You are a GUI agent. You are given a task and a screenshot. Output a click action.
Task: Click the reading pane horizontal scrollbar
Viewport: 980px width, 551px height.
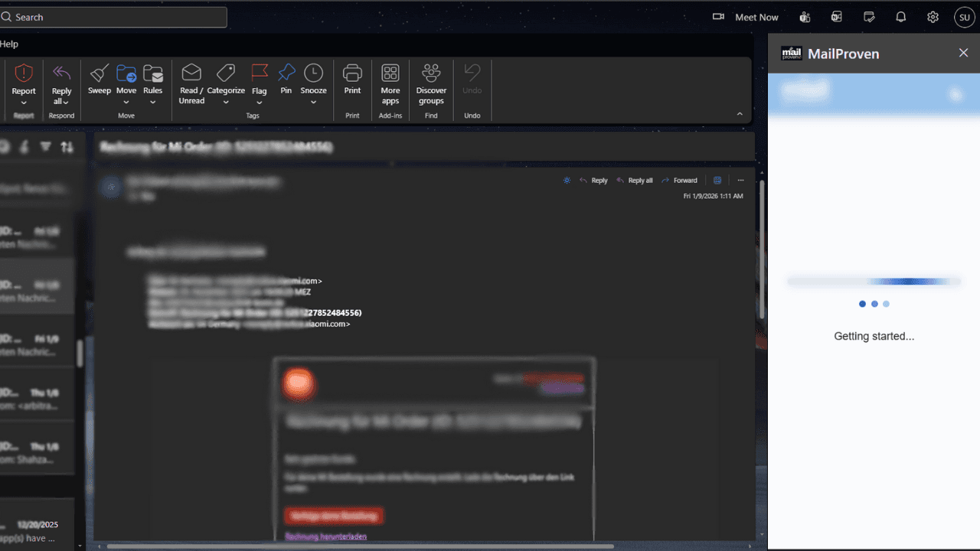(360, 546)
